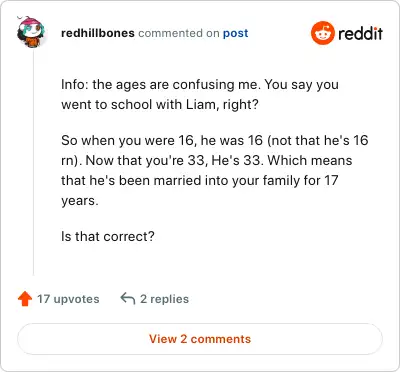Click the "commented on" gray text
400x372 pixels.
coord(179,33)
